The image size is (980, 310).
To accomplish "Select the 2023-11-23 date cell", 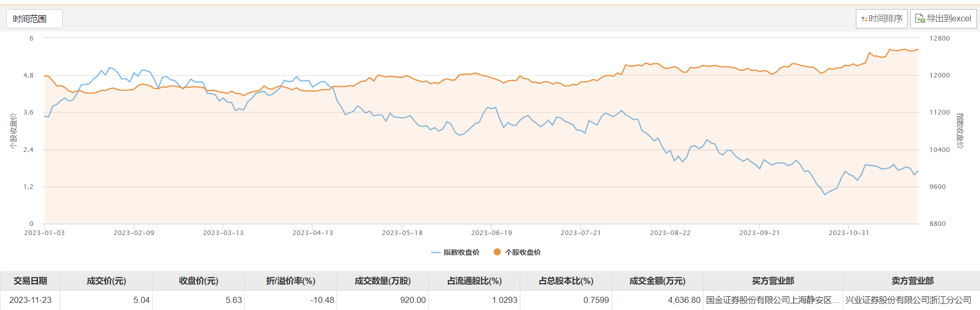I will [x=30, y=300].
